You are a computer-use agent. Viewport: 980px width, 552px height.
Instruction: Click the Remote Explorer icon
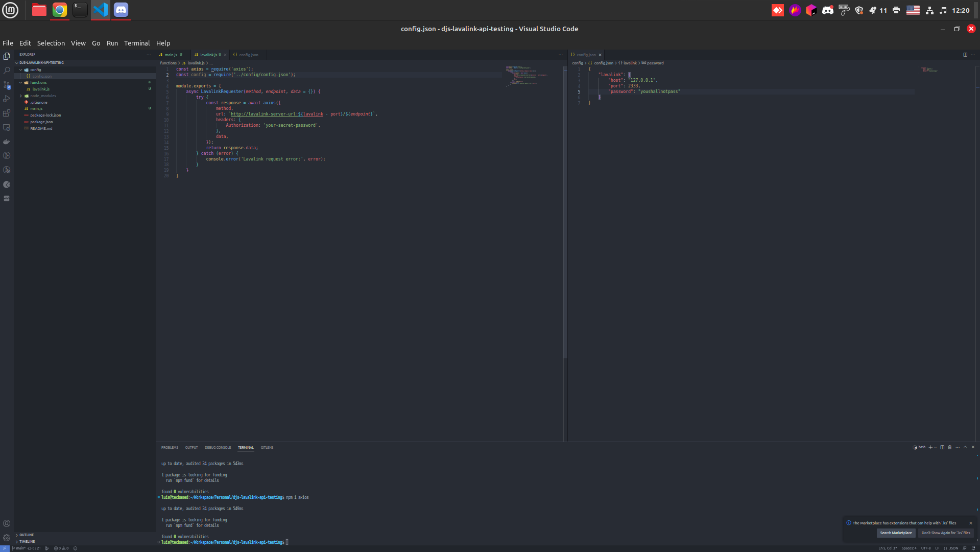[7, 128]
